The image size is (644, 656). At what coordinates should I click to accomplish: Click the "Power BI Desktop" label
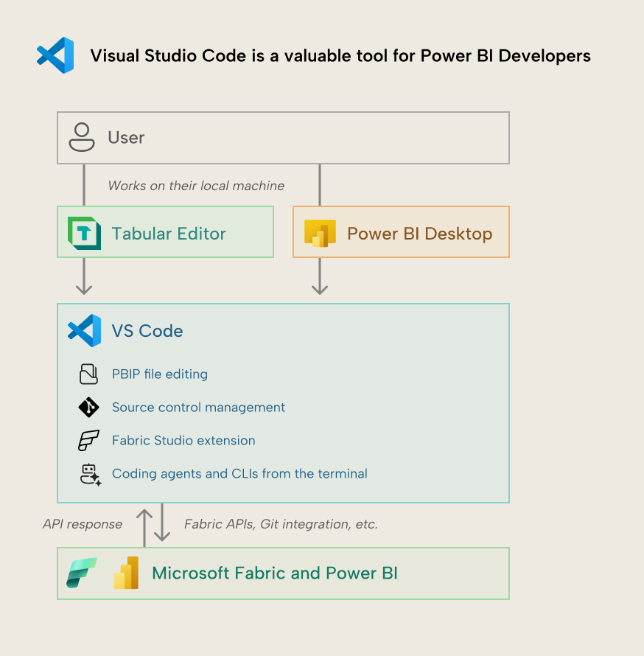coord(420,234)
